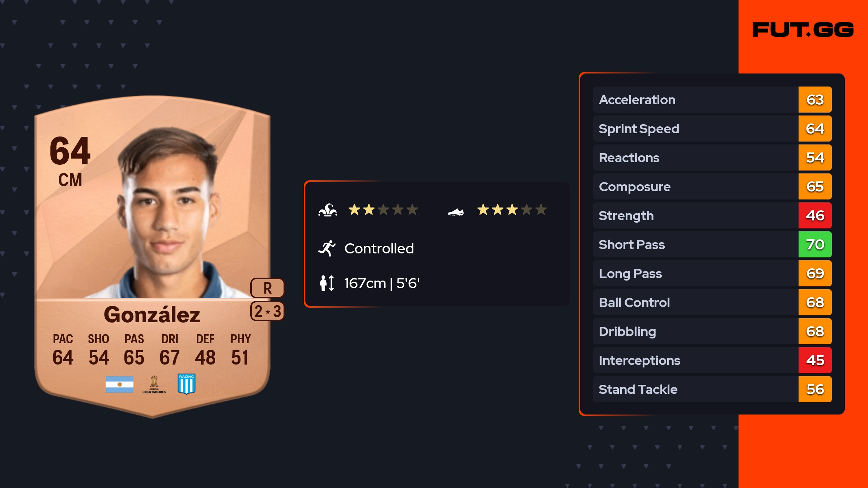
Task: Click the weak foot boot icon
Action: pos(456,212)
